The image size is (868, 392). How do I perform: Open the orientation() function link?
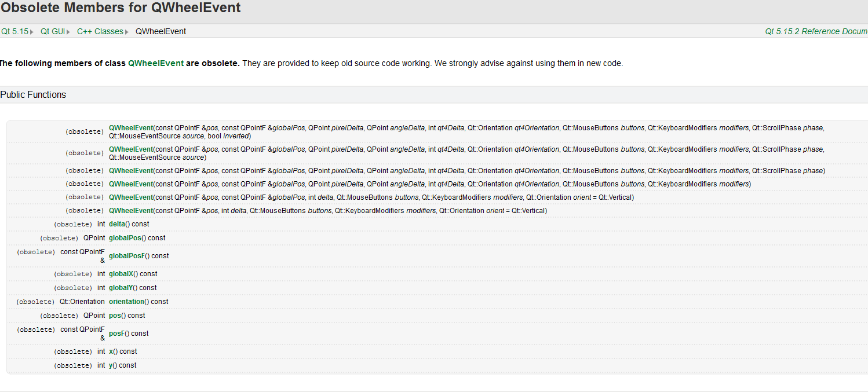coord(126,302)
